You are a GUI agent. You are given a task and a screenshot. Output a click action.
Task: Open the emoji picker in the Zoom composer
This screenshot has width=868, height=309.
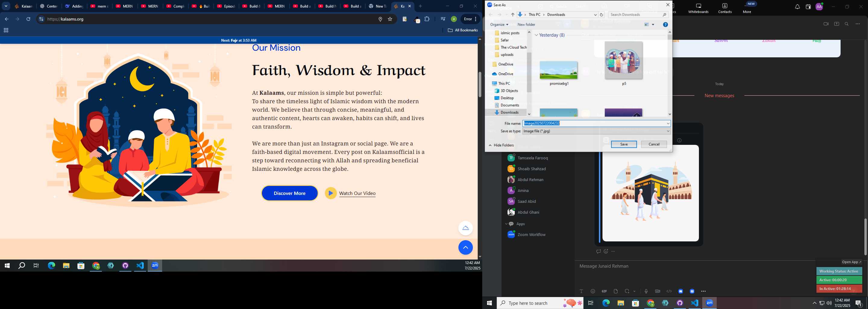[593, 291]
